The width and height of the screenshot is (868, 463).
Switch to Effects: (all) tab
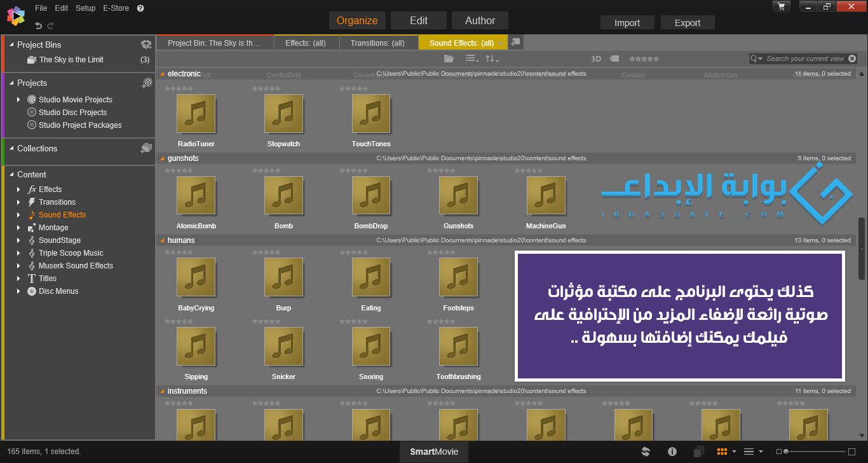tap(306, 43)
